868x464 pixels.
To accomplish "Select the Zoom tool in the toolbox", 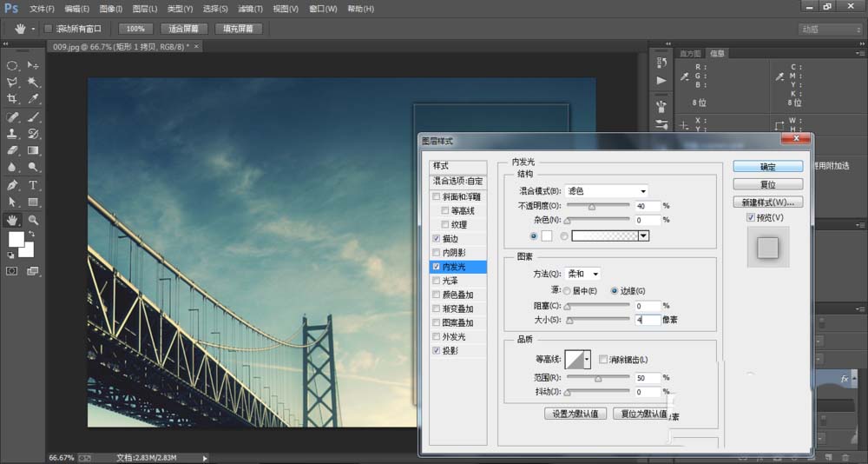I will pos(33,220).
